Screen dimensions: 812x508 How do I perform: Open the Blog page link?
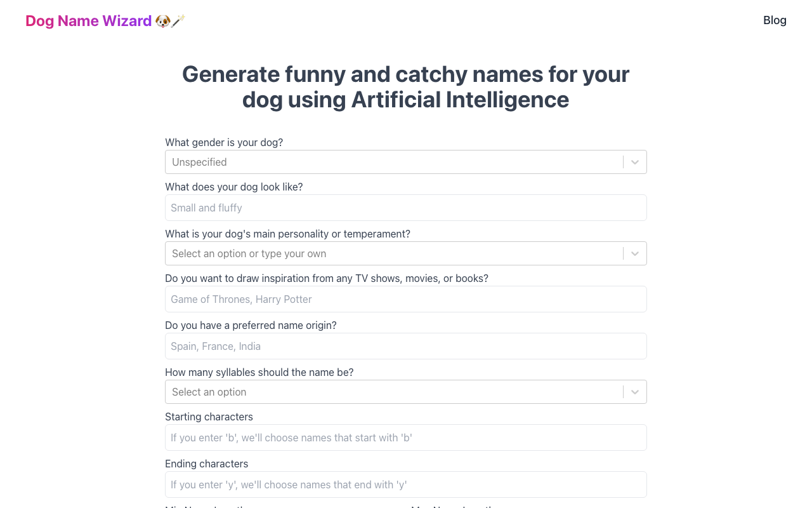(x=775, y=20)
